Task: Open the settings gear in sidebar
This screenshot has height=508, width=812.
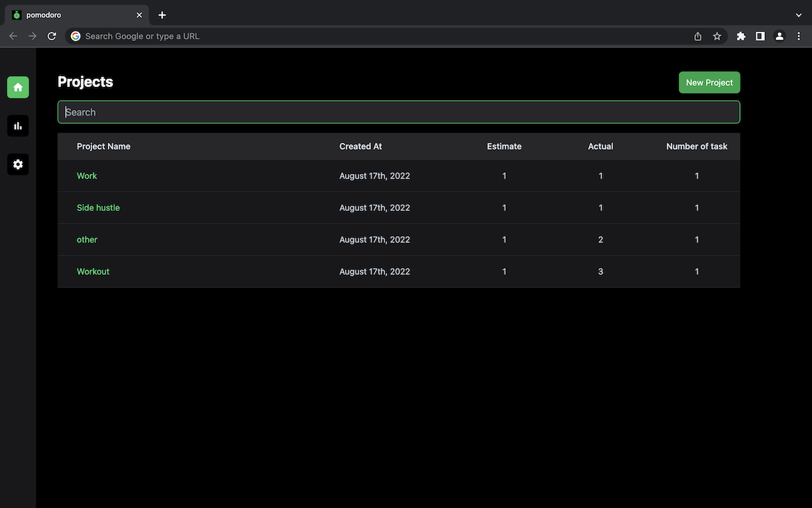Action: pos(18,164)
